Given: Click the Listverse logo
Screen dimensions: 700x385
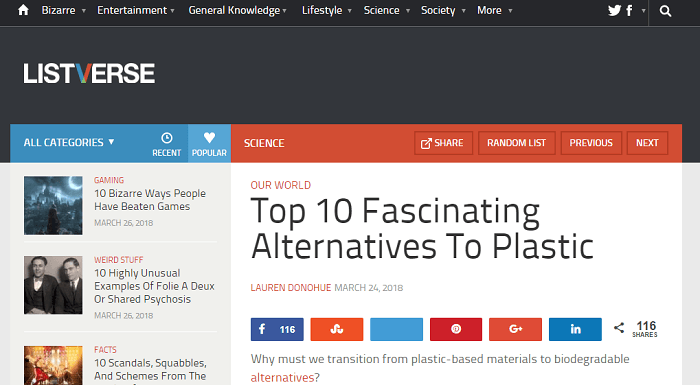Looking at the screenshot, I should click(89, 73).
